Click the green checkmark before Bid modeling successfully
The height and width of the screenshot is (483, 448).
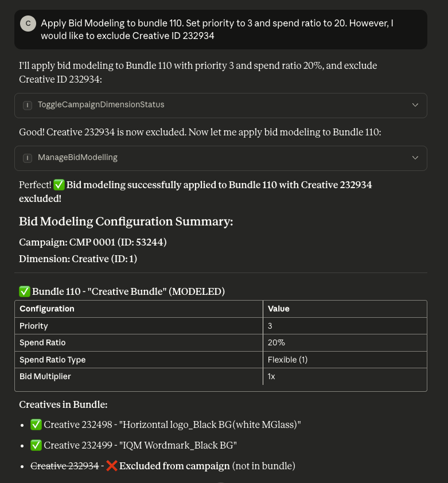point(59,185)
